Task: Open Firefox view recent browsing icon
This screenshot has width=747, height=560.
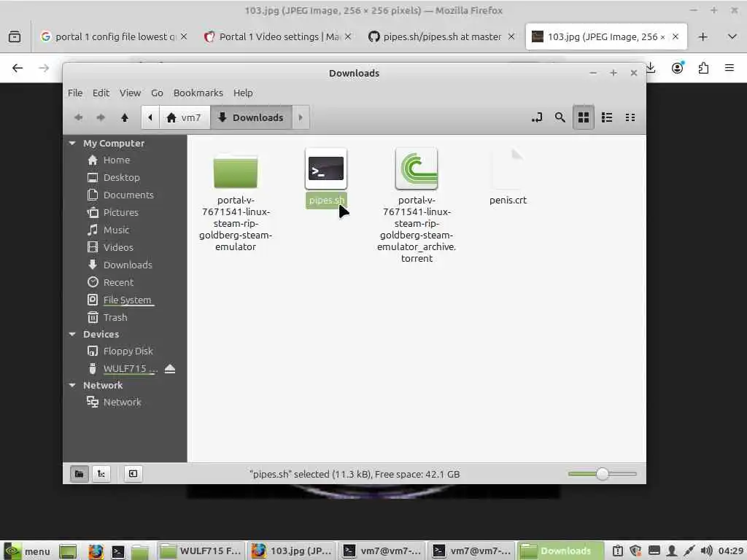Action: point(15,36)
